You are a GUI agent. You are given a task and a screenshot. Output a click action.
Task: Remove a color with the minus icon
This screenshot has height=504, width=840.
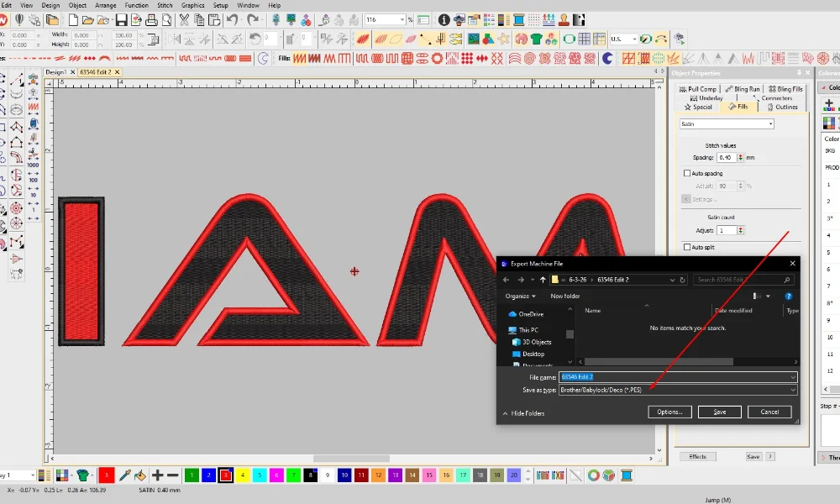pyautogui.click(x=172, y=475)
